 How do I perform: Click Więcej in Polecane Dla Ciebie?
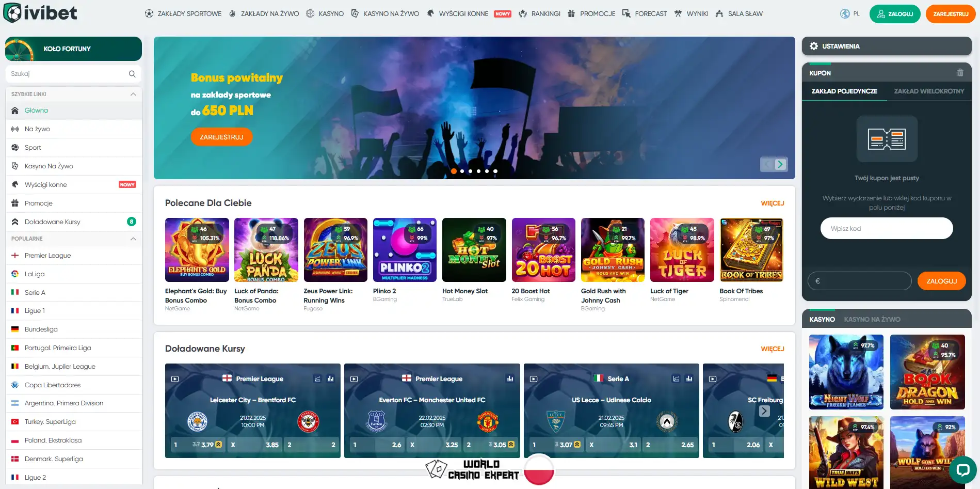click(772, 203)
